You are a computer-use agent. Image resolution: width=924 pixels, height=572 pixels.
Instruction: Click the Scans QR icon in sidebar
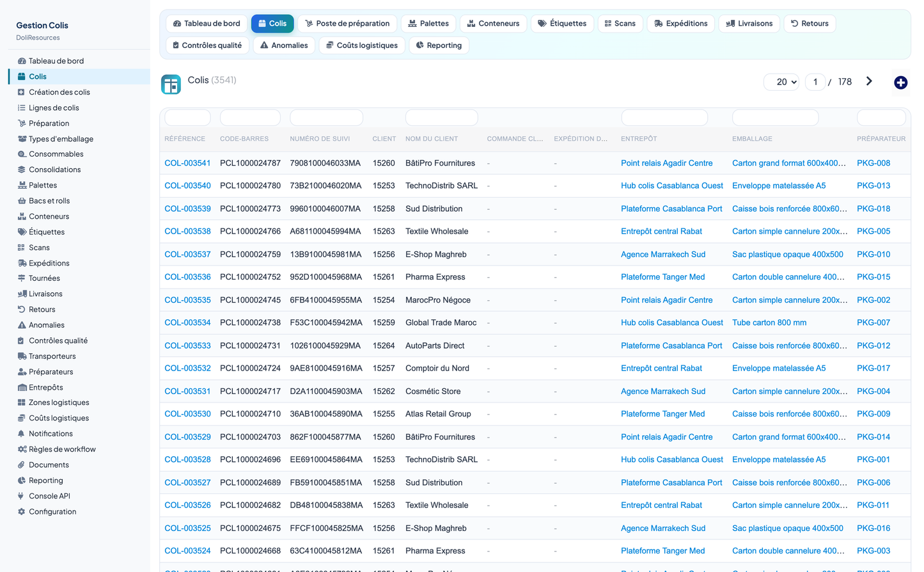point(22,248)
